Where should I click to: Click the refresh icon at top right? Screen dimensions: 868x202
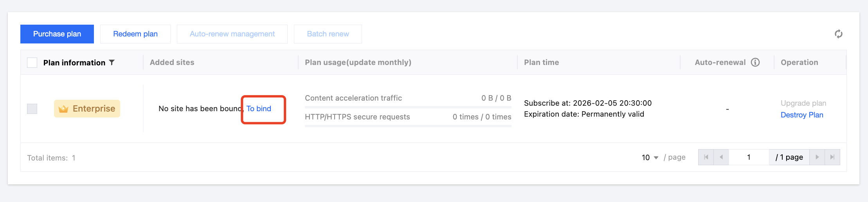[838, 34]
